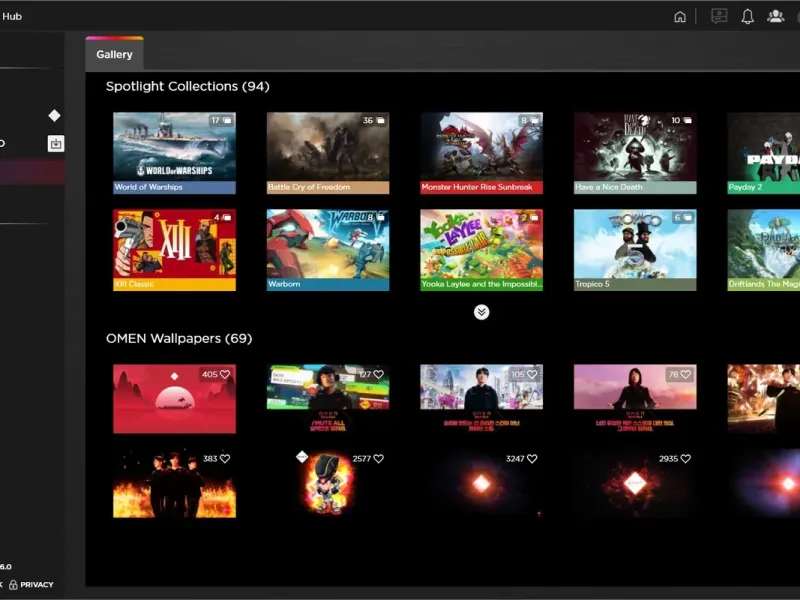
Task: Click the white diamond icon in sidebar
Action: 55,115
